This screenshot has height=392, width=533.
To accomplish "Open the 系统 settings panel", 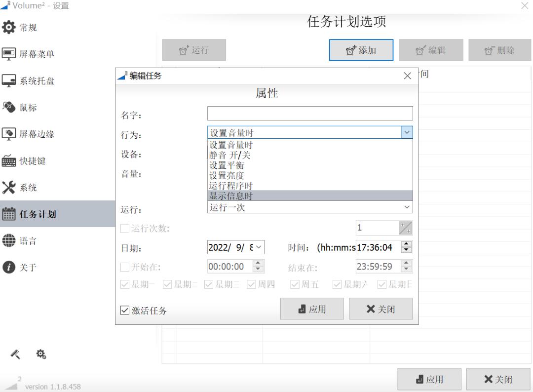I will click(27, 187).
